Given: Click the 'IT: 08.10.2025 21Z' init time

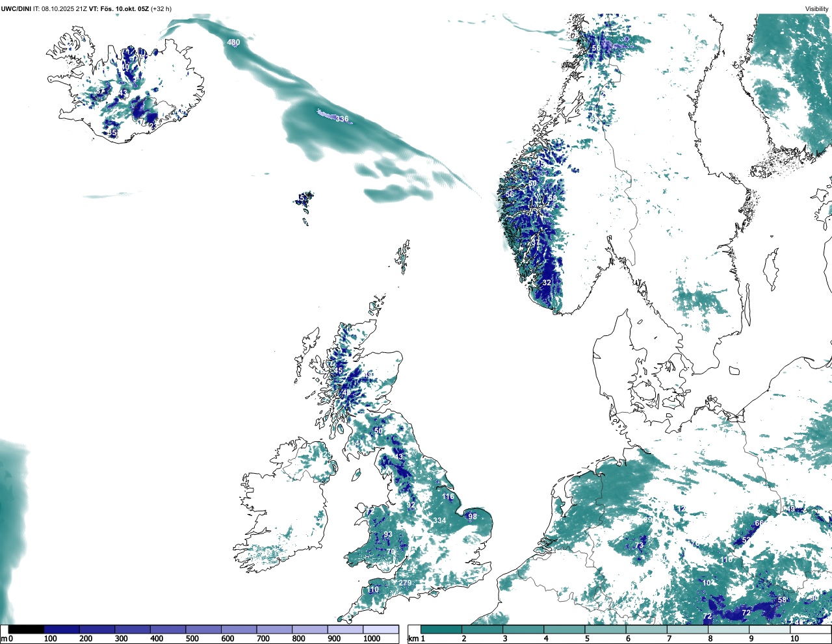Looking at the screenshot, I should (x=60, y=8).
